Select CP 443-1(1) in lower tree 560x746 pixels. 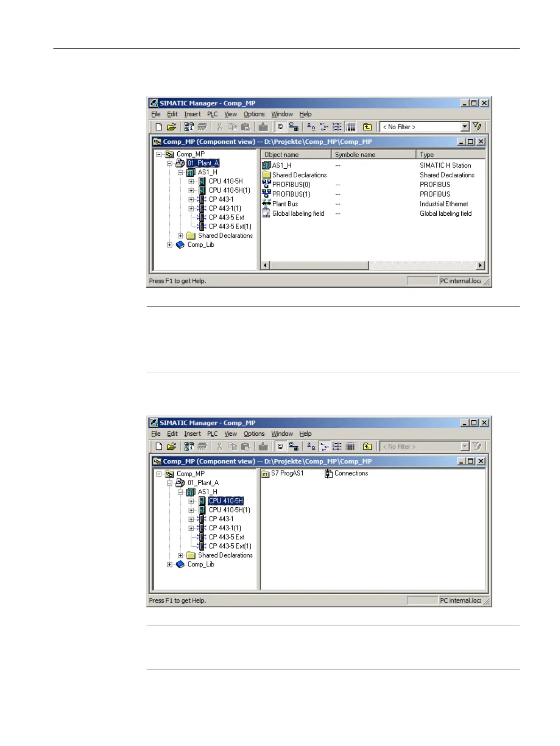(x=225, y=528)
